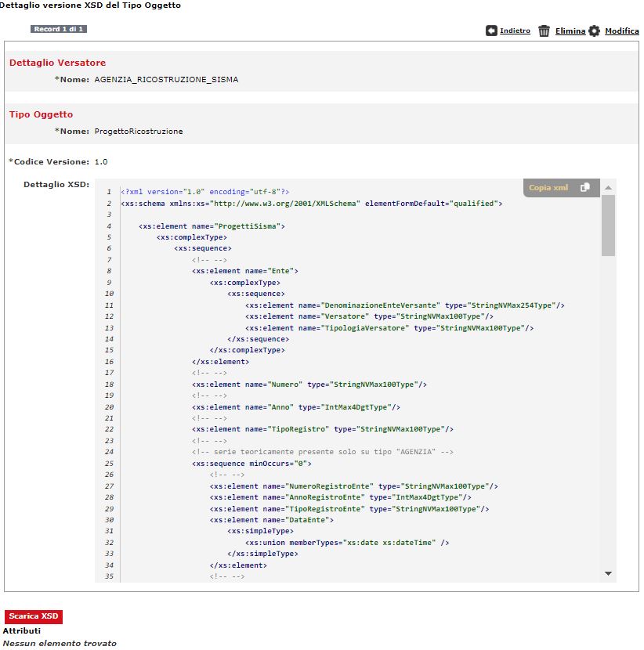
Task: Click the NumeroRegistroEnte element line
Action: (353, 486)
